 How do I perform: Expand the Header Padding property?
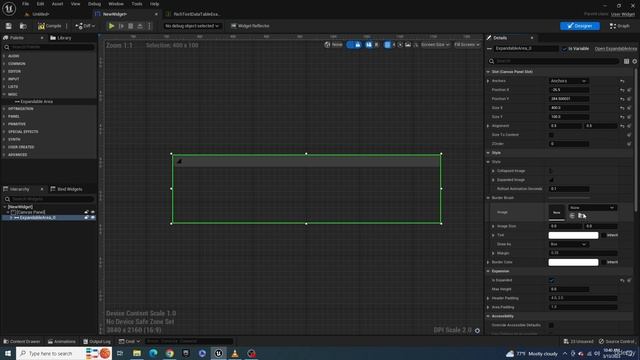click(x=488, y=298)
